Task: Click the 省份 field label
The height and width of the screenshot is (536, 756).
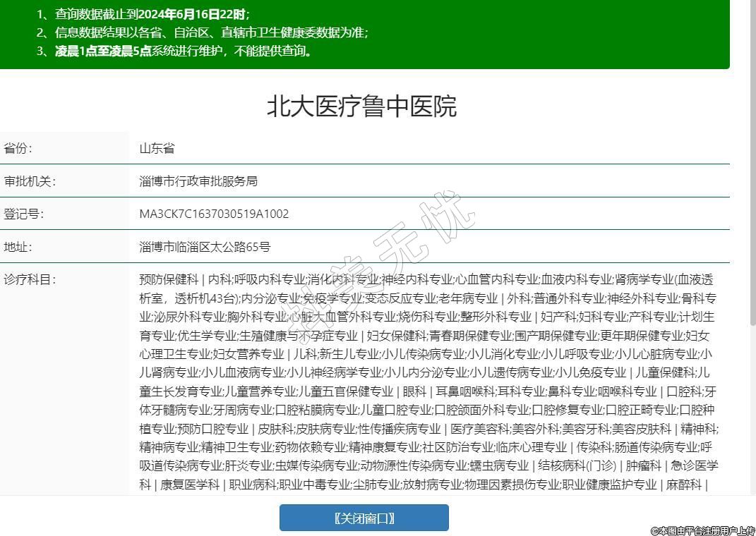Action: (x=18, y=148)
